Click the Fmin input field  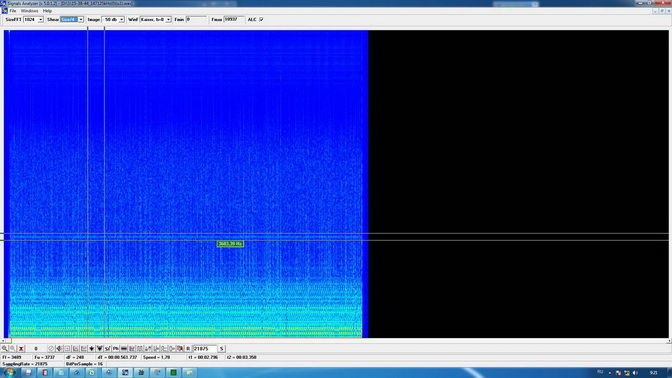tap(196, 19)
